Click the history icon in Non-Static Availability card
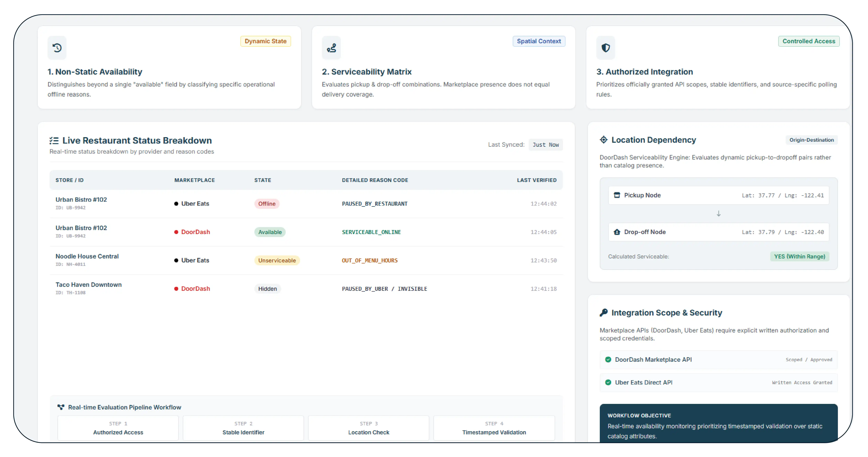Viewport: 868px width, 457px height. (x=57, y=48)
